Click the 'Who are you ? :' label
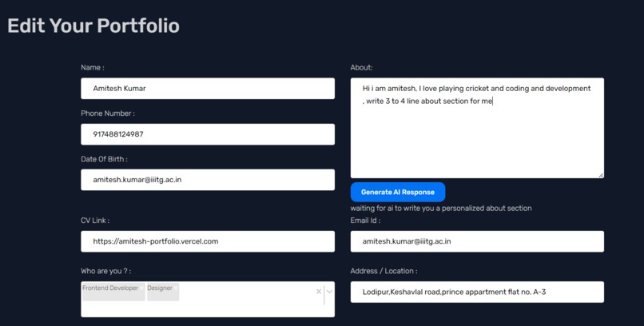 (106, 271)
